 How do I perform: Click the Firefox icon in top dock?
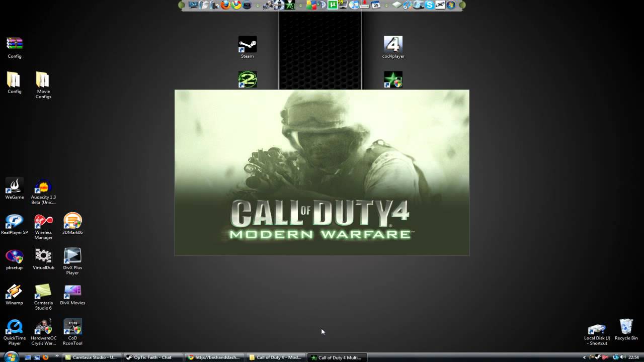pos(225,5)
